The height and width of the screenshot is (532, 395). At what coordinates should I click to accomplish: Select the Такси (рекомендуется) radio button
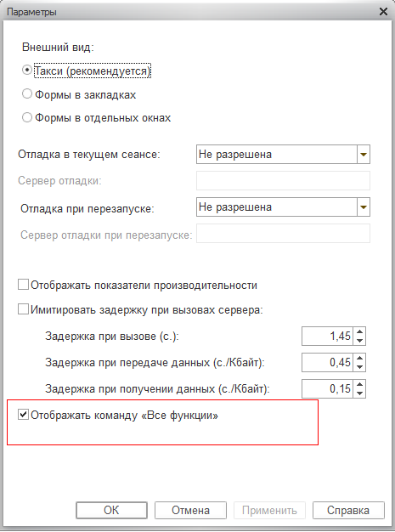click(x=27, y=71)
